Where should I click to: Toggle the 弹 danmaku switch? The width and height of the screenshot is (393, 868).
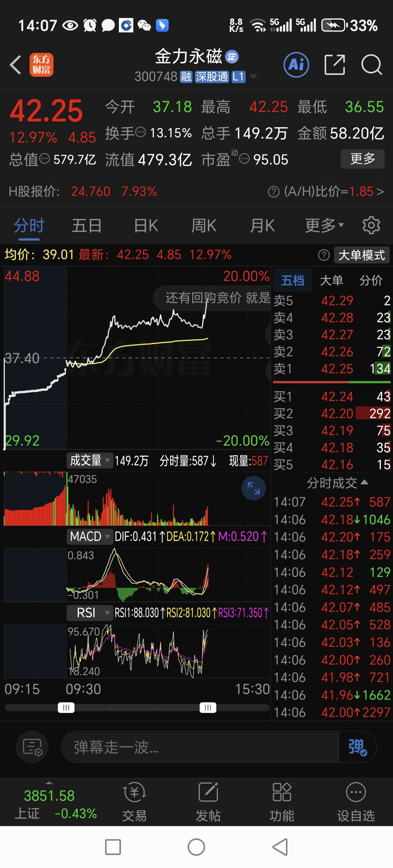pos(357,747)
